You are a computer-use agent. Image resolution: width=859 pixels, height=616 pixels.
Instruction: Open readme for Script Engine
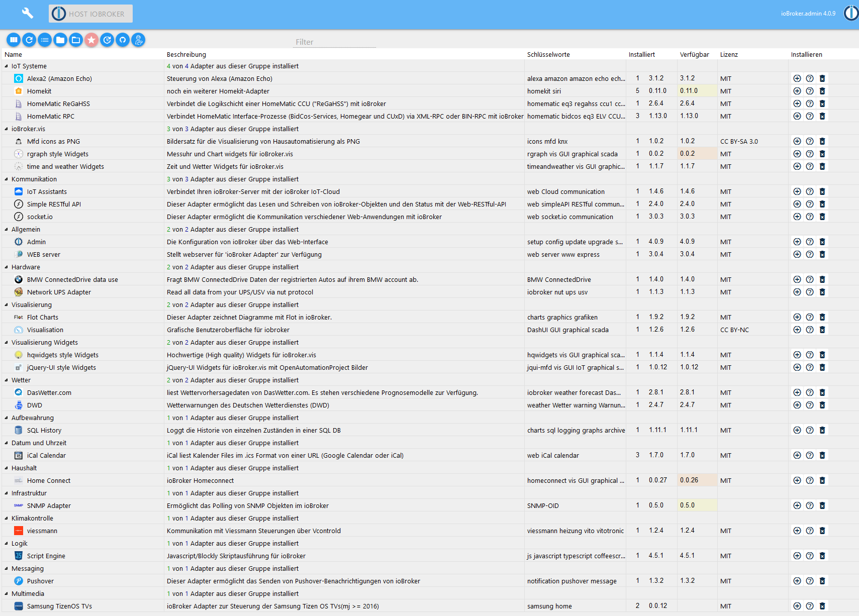tap(810, 556)
